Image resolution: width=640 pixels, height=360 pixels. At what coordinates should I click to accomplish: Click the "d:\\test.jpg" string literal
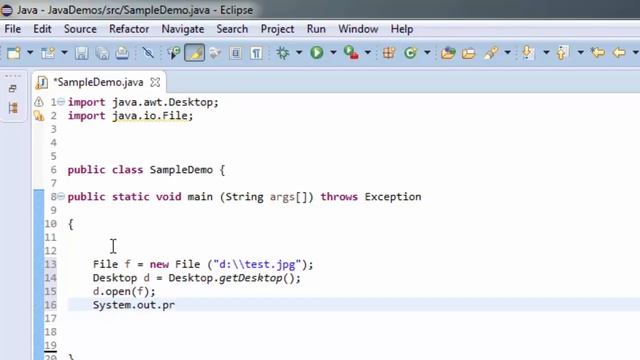click(x=257, y=264)
